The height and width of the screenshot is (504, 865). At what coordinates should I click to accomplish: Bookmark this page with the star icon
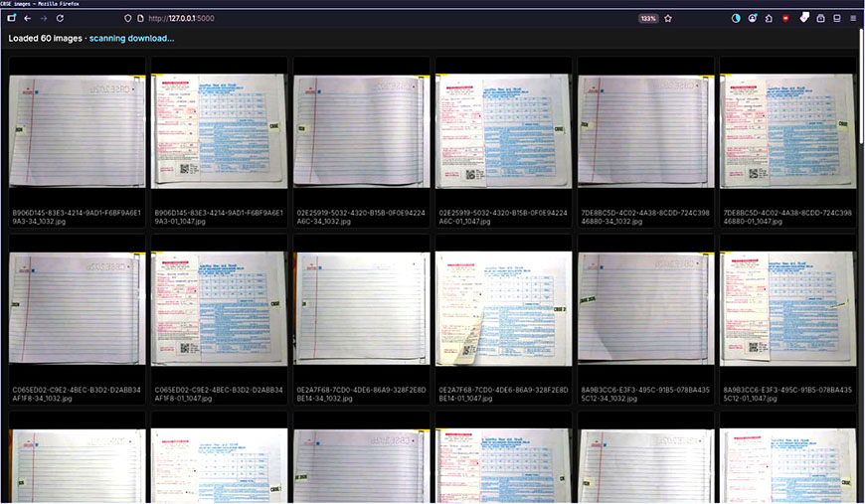pos(668,18)
